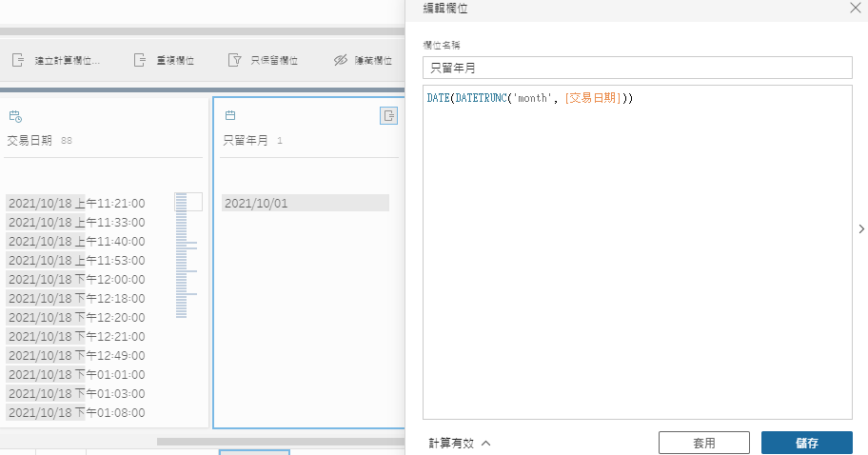Click the Keep Only Field (只保留欄位) toolbar button
Image resolution: width=868 pixels, height=455 pixels.
coord(264,60)
